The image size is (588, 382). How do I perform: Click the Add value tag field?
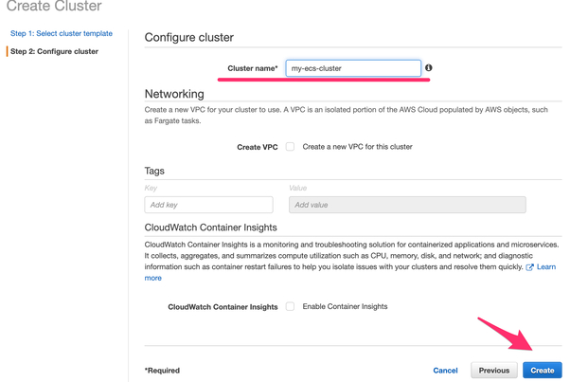coord(406,205)
